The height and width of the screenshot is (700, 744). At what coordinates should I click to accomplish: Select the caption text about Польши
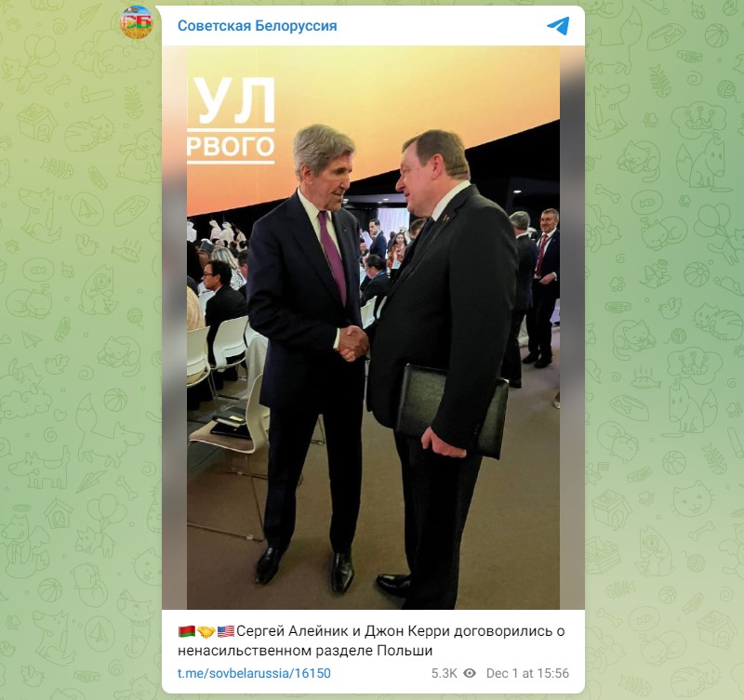coord(371,641)
